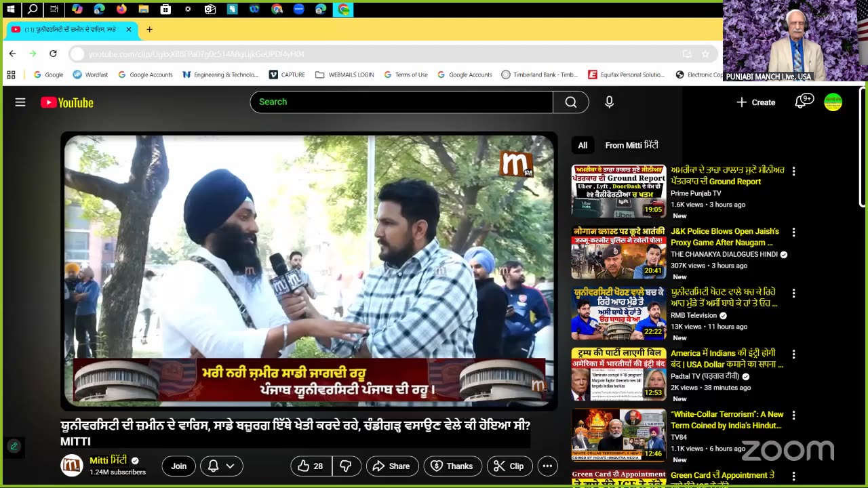Open Mitti channel avatar
Viewport: 868px width, 488px height.
click(71, 466)
